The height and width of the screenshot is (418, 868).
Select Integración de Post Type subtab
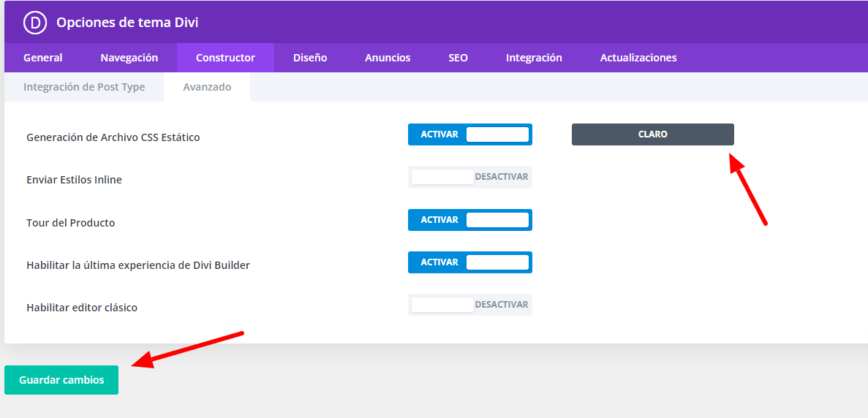[x=84, y=87]
